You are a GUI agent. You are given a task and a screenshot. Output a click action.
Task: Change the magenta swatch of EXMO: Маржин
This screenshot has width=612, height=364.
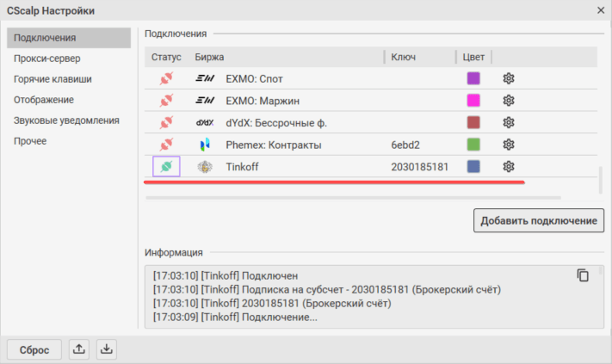473,101
